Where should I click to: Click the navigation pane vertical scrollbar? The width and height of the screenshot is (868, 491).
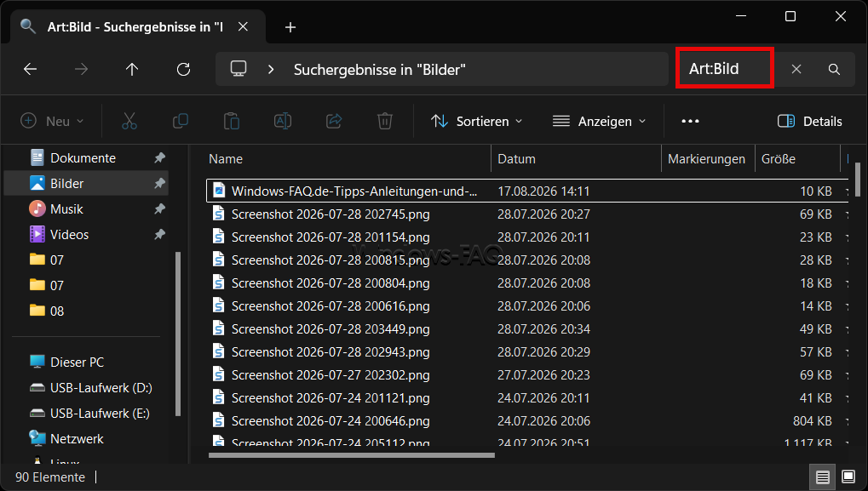[178, 334]
